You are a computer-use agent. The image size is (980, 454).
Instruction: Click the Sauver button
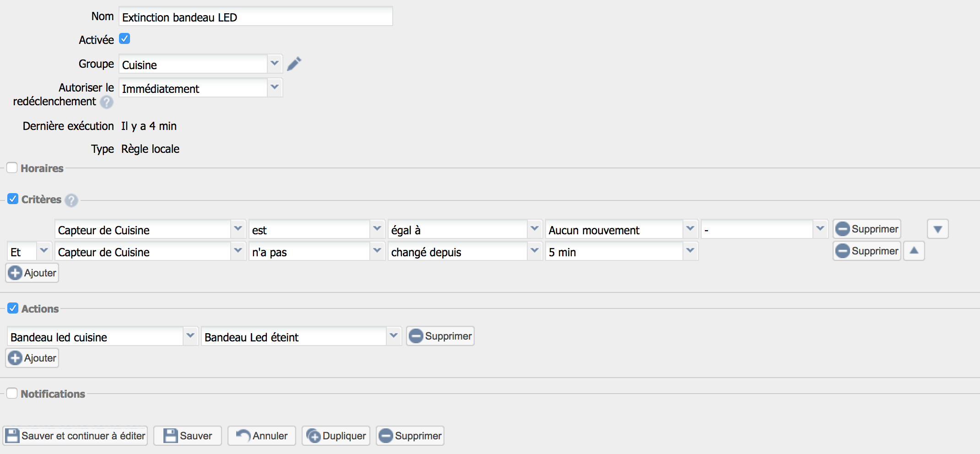188,436
